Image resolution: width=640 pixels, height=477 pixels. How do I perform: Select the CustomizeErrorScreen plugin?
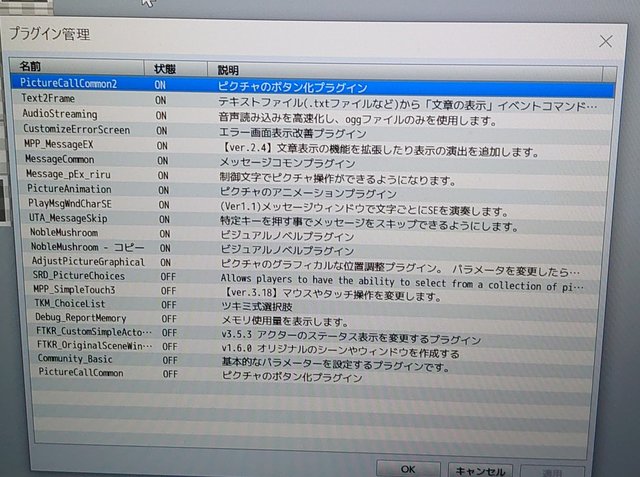tap(313, 131)
